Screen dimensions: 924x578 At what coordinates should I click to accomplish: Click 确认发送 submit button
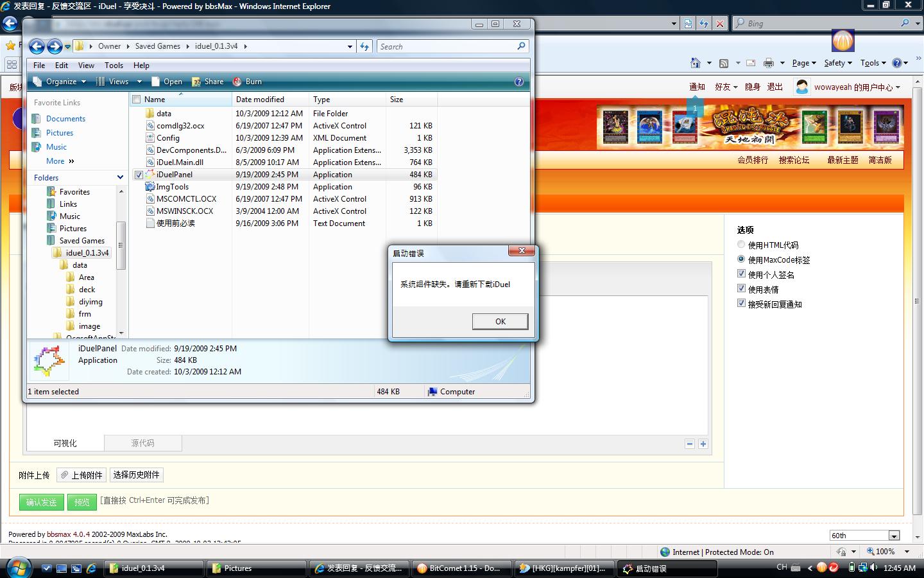click(x=42, y=502)
